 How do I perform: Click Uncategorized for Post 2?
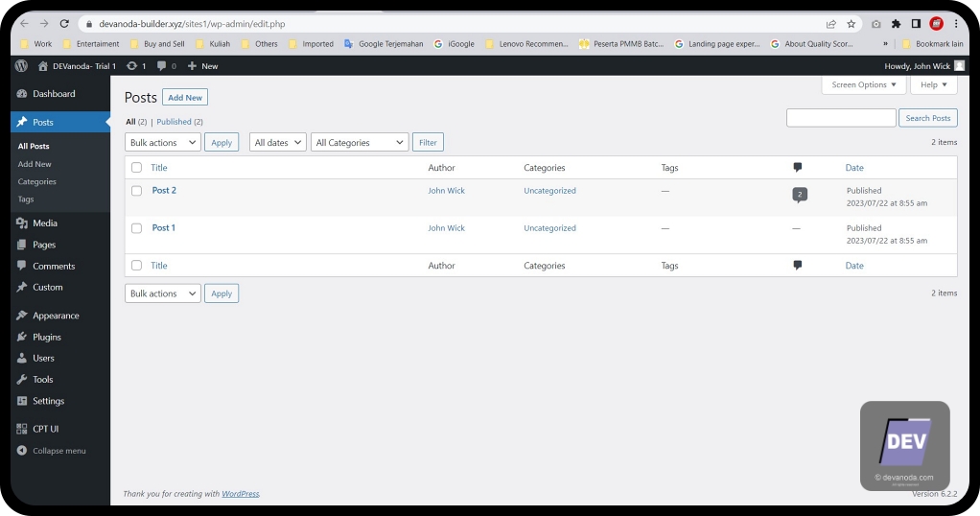click(x=550, y=191)
